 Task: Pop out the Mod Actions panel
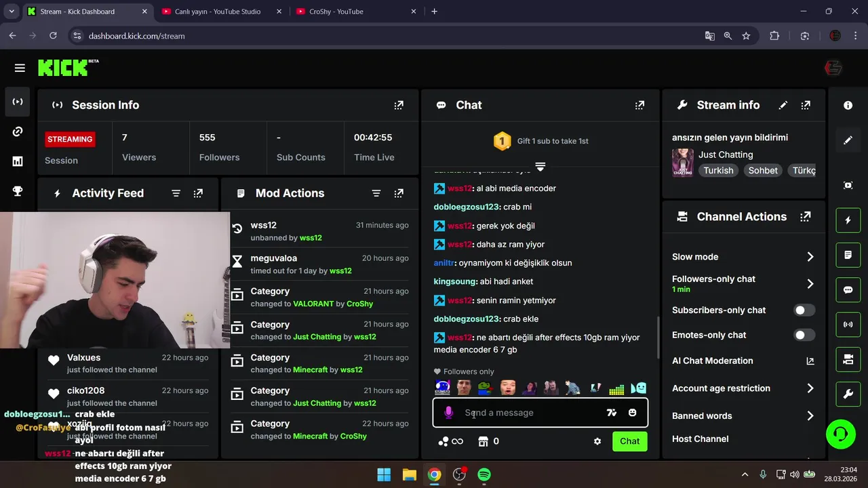(x=399, y=193)
